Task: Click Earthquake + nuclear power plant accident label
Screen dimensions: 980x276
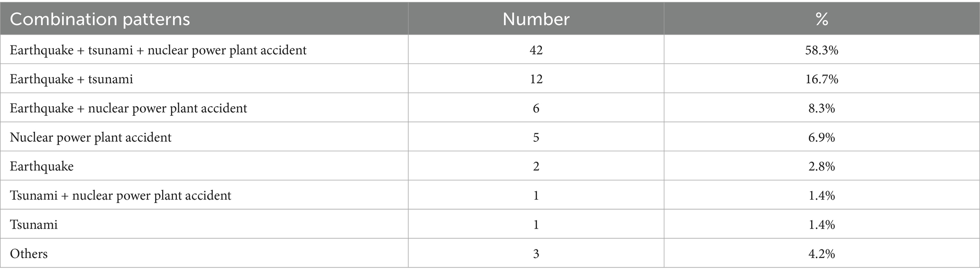Action: click(x=128, y=108)
